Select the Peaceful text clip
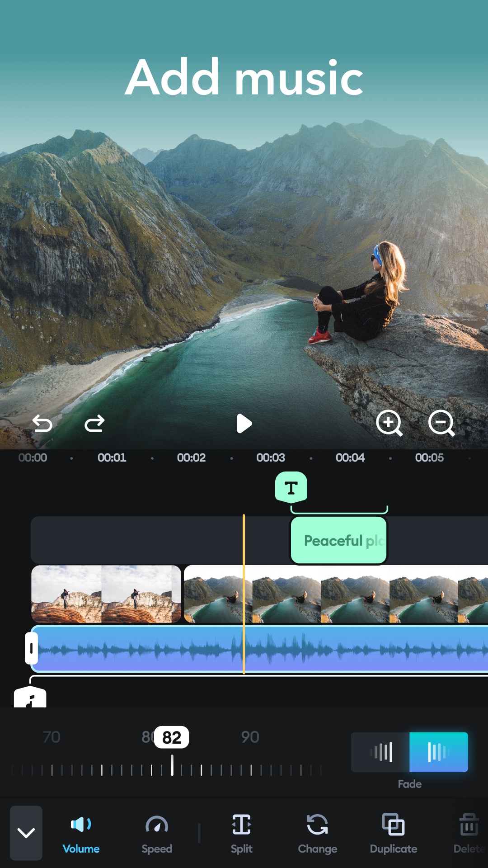The width and height of the screenshot is (488, 868). [x=339, y=541]
